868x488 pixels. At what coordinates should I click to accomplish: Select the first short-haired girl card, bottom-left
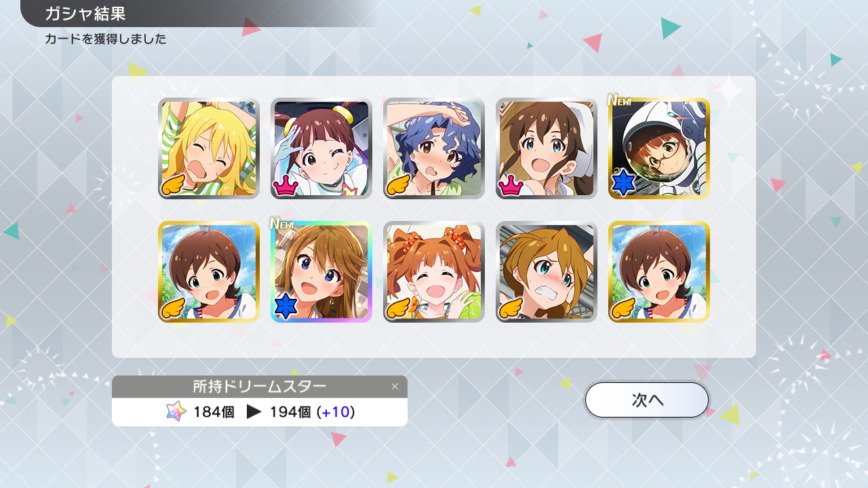click(x=209, y=272)
